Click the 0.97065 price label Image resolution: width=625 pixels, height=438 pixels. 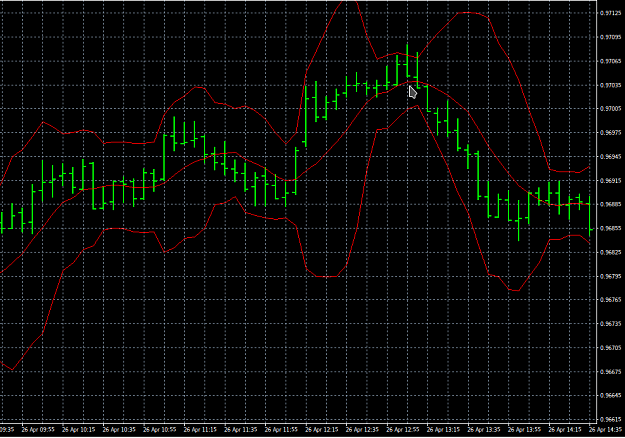[613, 61]
